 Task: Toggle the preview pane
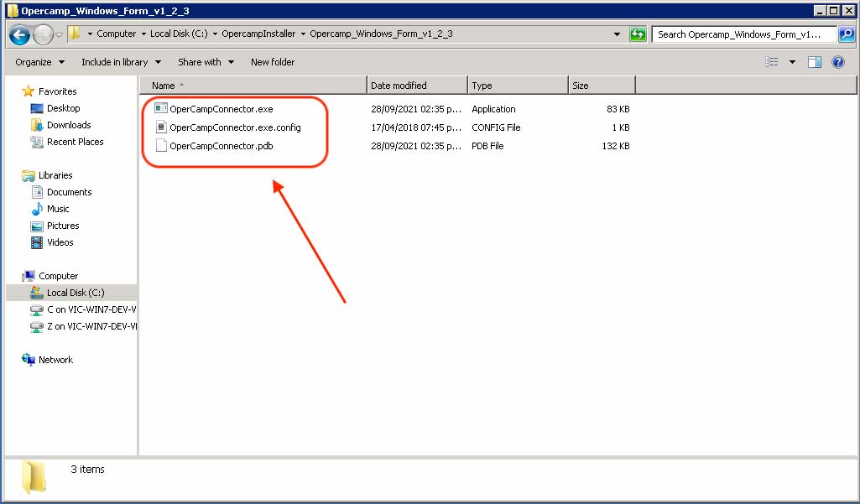[x=816, y=61]
